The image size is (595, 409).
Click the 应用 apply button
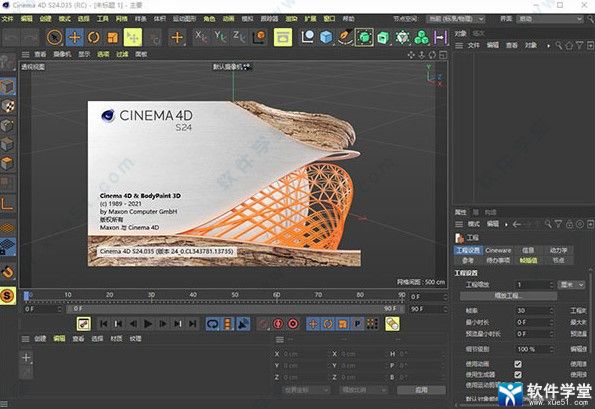tap(421, 390)
